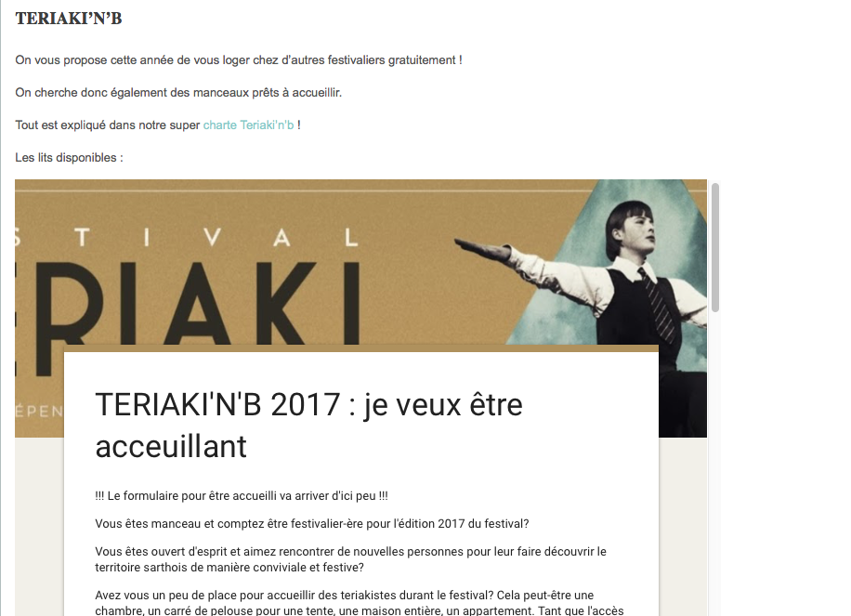Click the form title 'je veux être acceuillant'

pos(308,426)
